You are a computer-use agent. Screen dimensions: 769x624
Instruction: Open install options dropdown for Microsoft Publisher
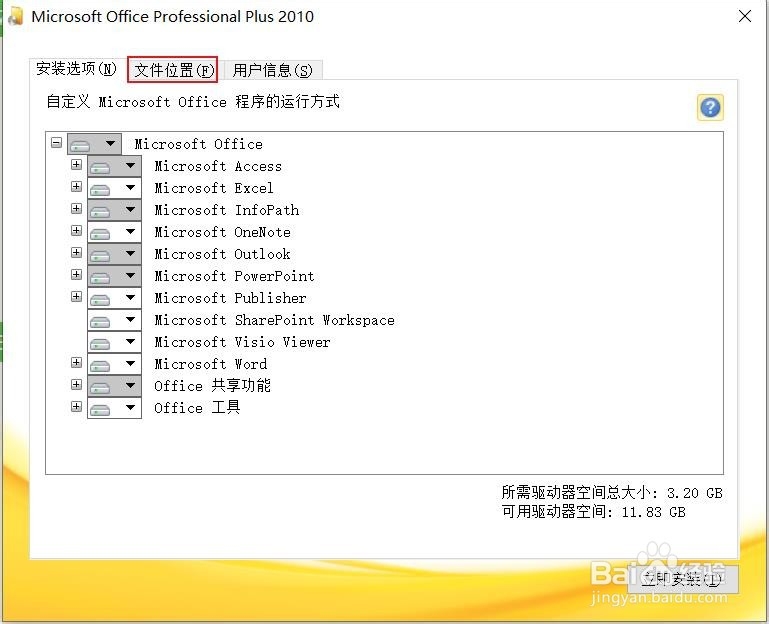[114, 298]
